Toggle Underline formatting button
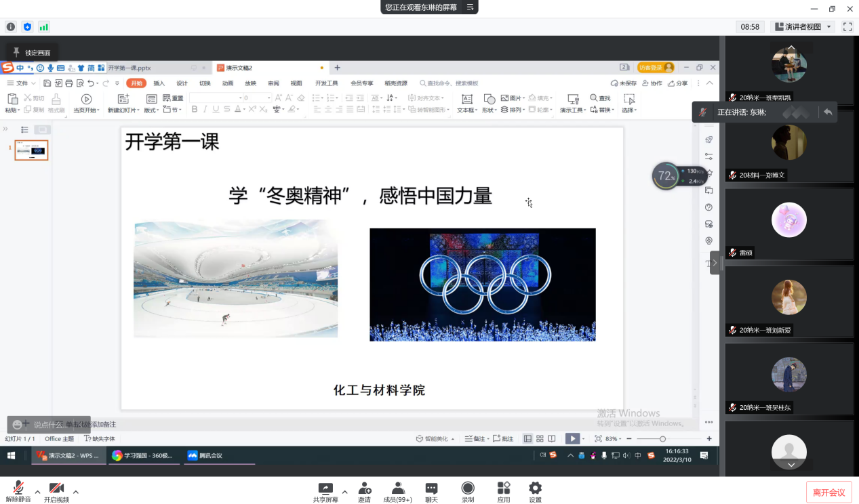This screenshot has width=859, height=504. coord(216,109)
